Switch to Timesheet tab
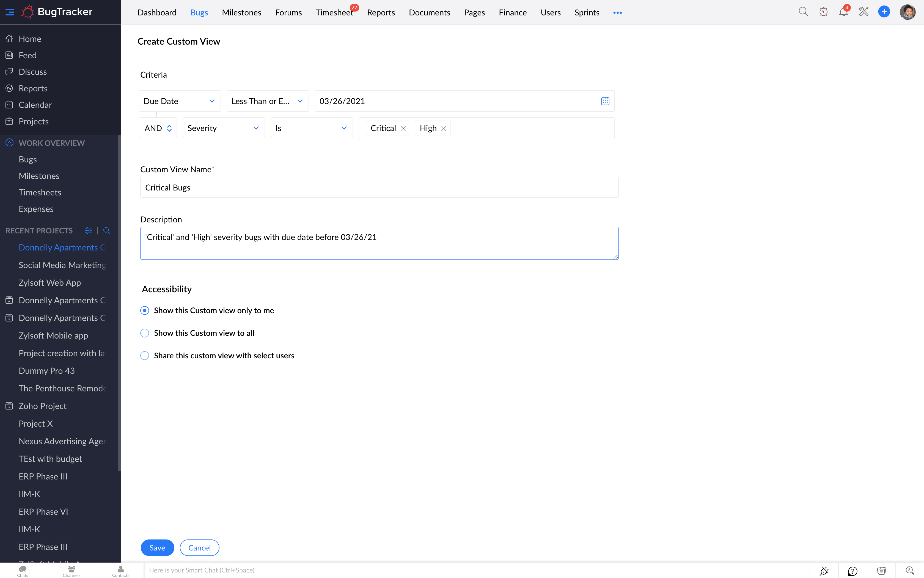924x578 pixels. [334, 13]
